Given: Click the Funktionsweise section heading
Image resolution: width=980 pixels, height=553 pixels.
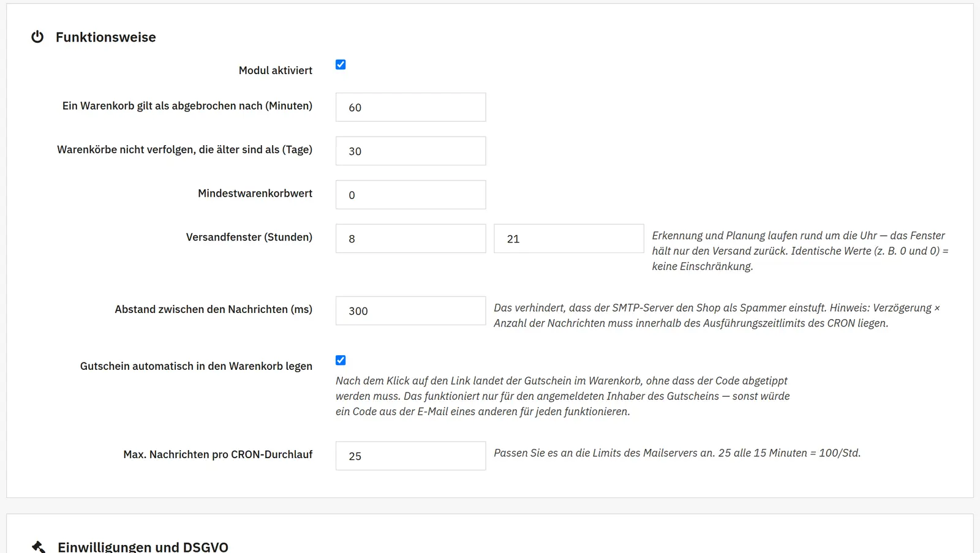Looking at the screenshot, I should [106, 37].
